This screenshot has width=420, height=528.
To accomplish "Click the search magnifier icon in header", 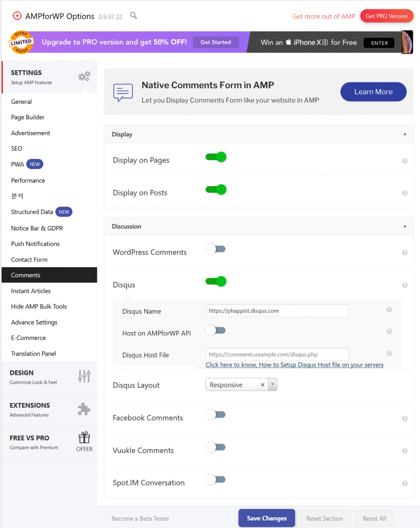I will click(x=134, y=16).
